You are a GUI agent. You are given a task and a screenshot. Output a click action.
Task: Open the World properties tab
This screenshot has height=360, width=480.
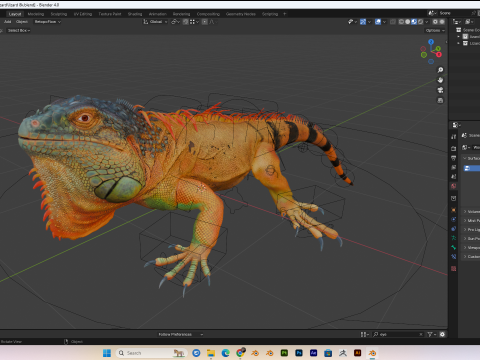tap(454, 186)
